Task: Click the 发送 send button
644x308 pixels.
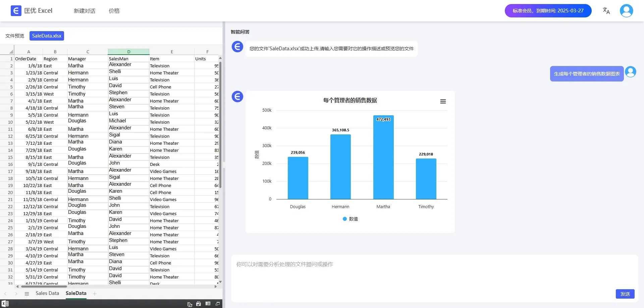Action: click(625, 294)
